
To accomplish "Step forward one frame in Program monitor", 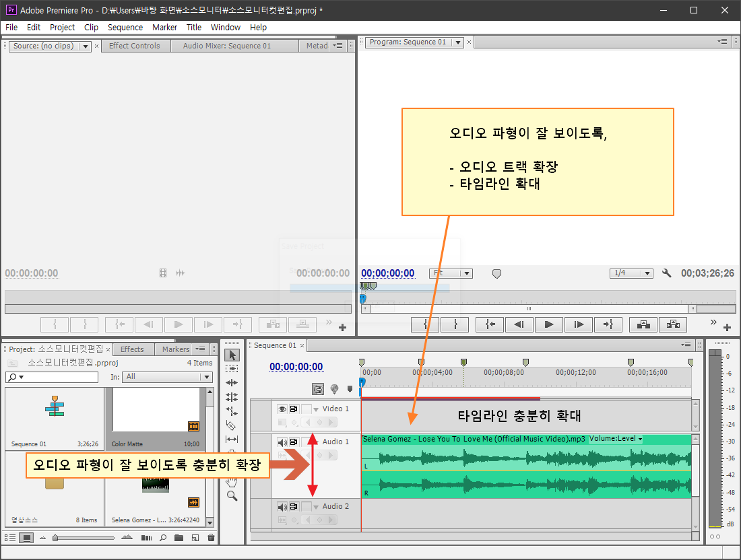I will click(x=579, y=324).
